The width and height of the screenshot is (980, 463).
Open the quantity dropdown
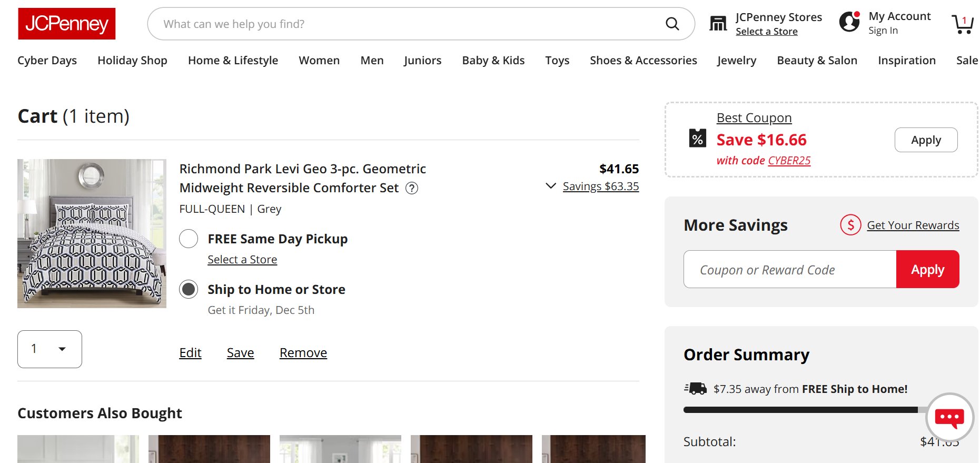tap(50, 349)
